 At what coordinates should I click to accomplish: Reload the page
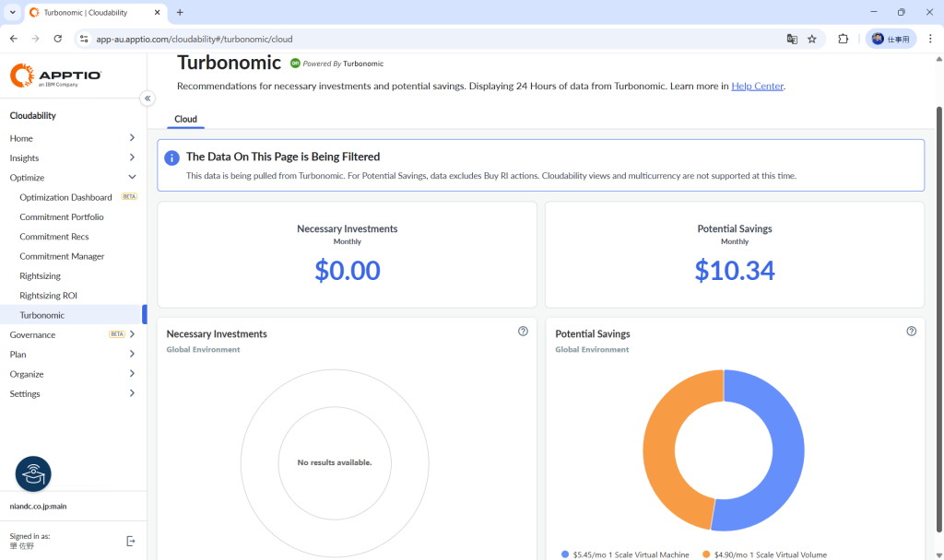click(58, 39)
